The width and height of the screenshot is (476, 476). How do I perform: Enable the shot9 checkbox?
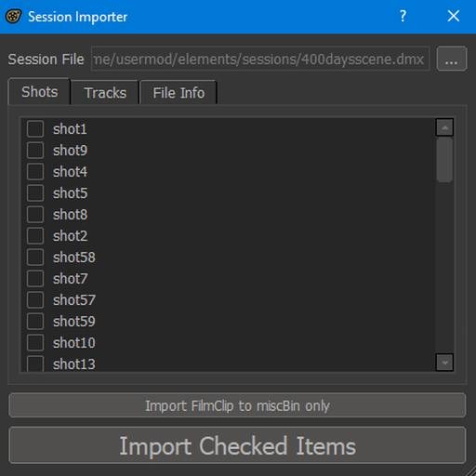pos(35,150)
